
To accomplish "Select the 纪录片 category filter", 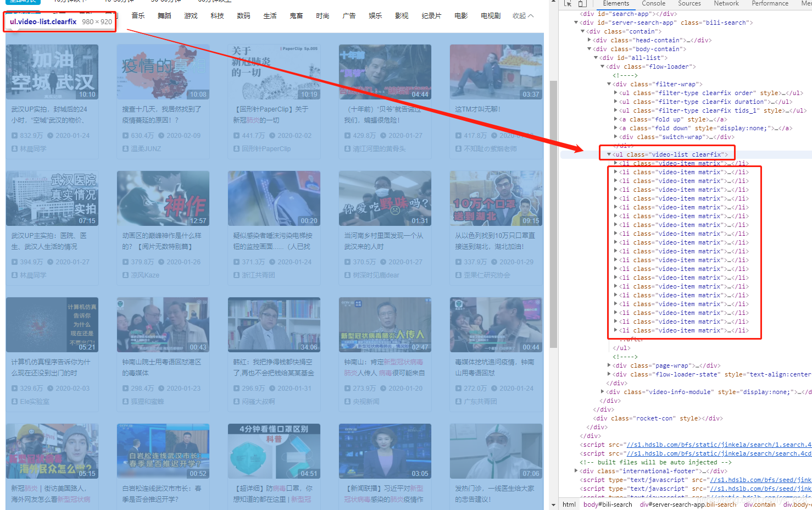I will (431, 16).
